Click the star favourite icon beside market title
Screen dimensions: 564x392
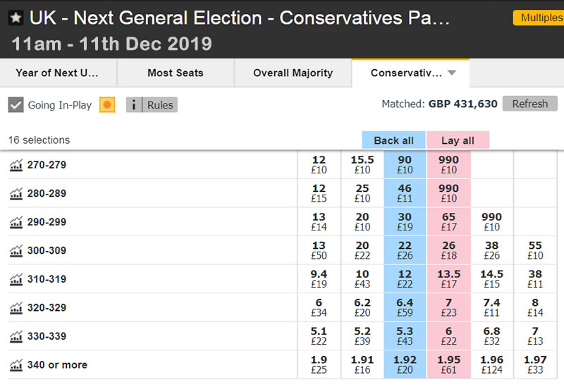pos(16,18)
